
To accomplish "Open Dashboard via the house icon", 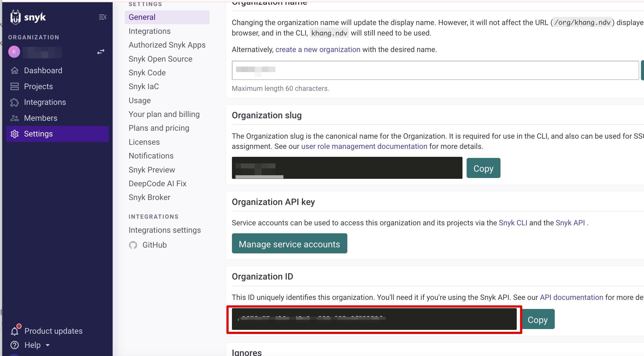I will point(14,70).
